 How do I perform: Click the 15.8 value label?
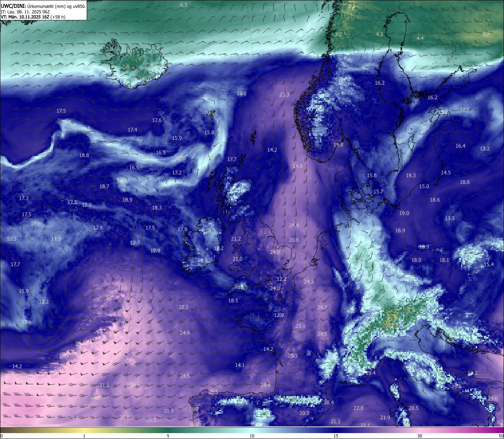click(x=209, y=133)
